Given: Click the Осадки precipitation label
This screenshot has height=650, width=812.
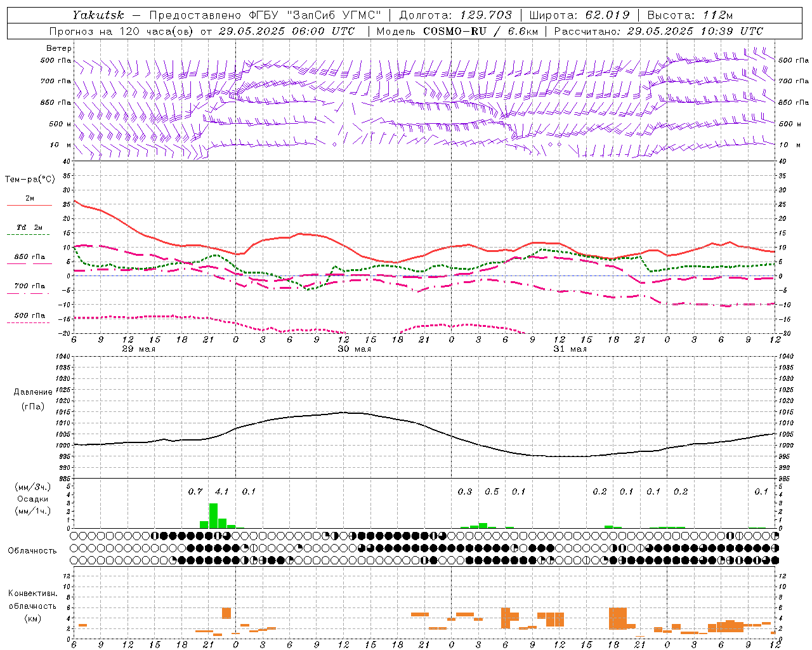Looking at the screenshot, I should [x=33, y=499].
